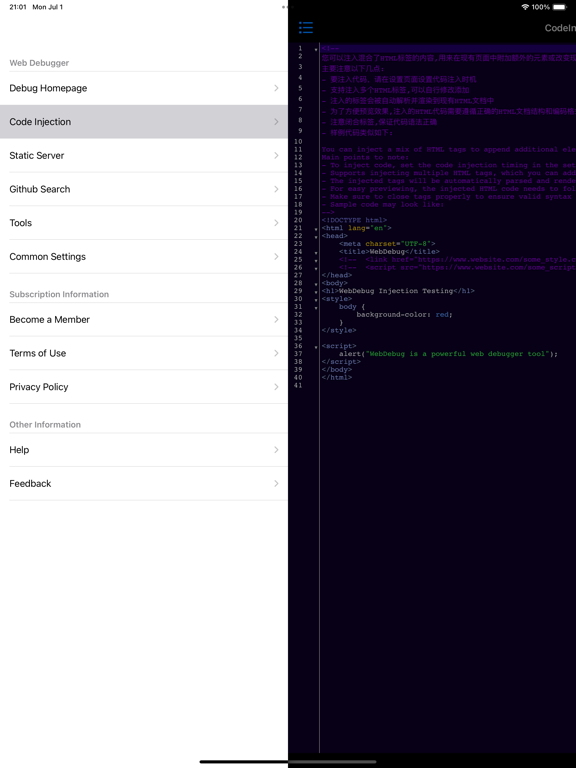Tap the battery status icon
576x768 pixels.
[559, 7]
